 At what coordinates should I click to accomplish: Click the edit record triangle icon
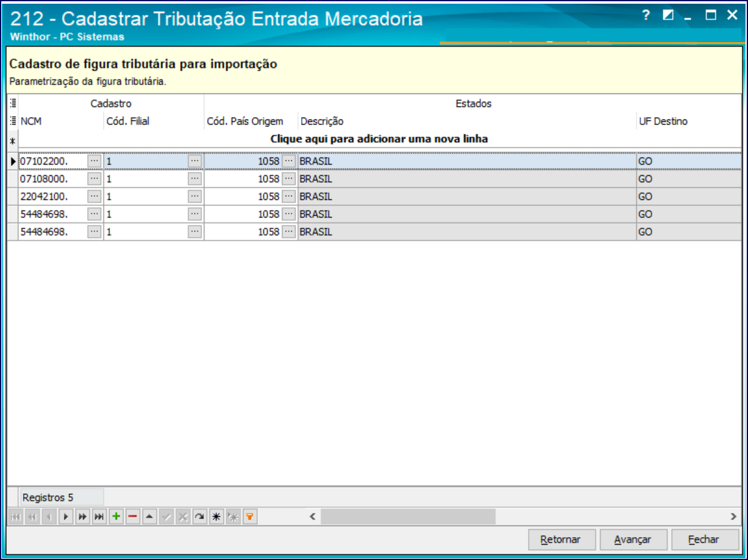[x=149, y=517]
